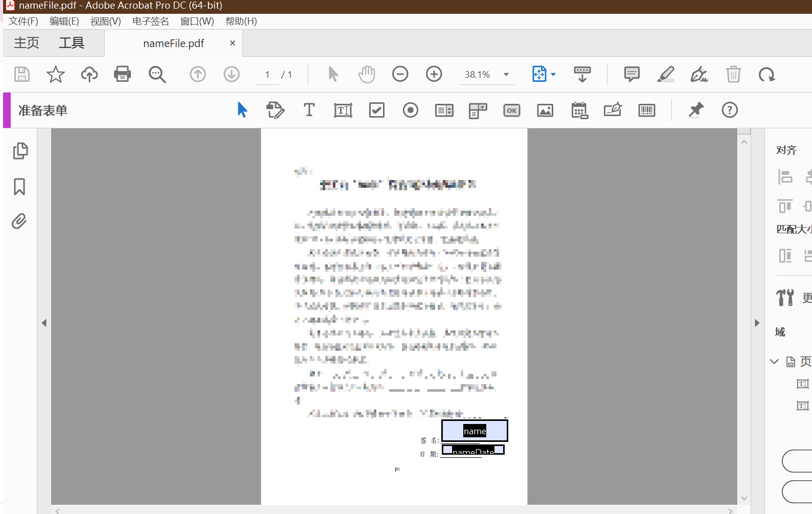This screenshot has width=812, height=514.
Task: Zoom out with the minus circle icon
Action: [x=400, y=74]
